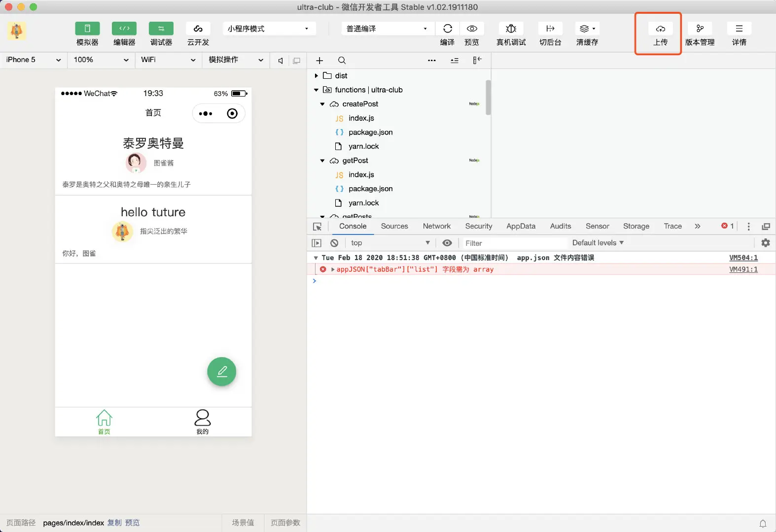This screenshot has width=776, height=532.
Task: Open devtools three-dot options menu
Action: click(748, 227)
